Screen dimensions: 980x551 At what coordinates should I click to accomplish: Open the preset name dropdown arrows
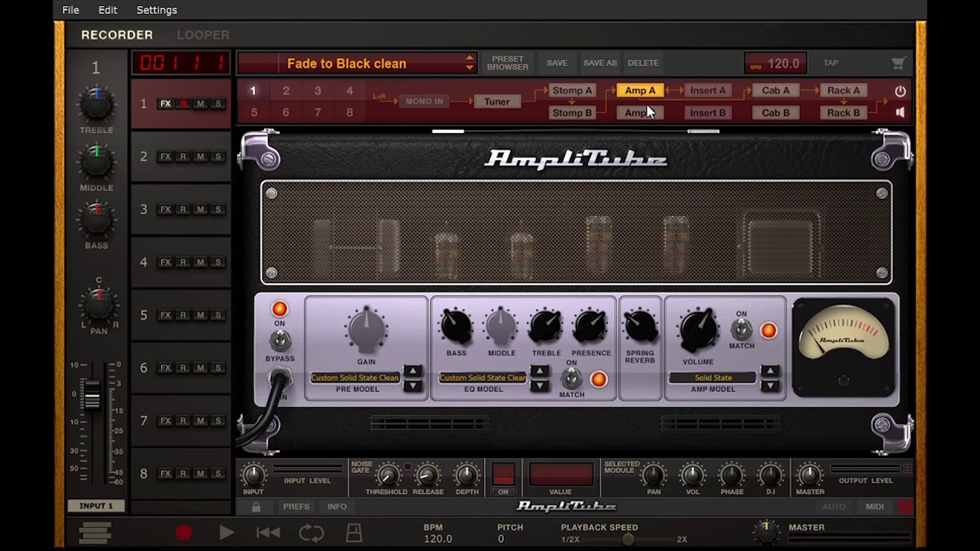pos(470,64)
